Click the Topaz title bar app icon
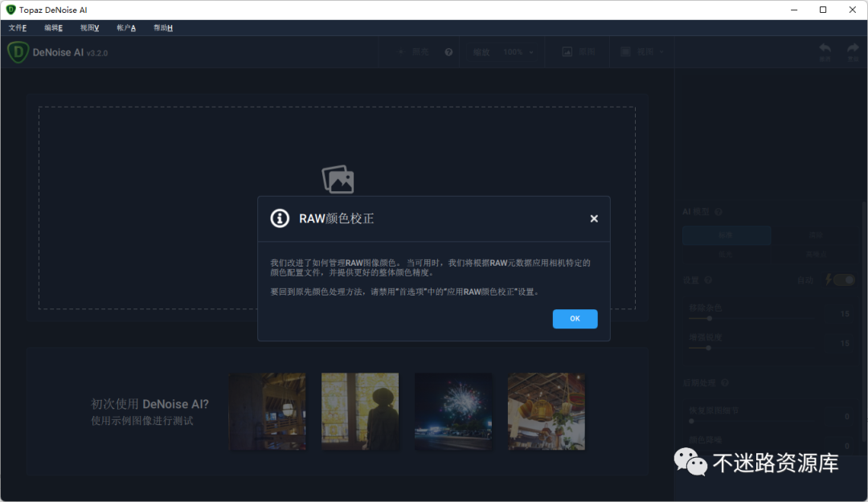The width and height of the screenshot is (868, 502). click(10, 10)
